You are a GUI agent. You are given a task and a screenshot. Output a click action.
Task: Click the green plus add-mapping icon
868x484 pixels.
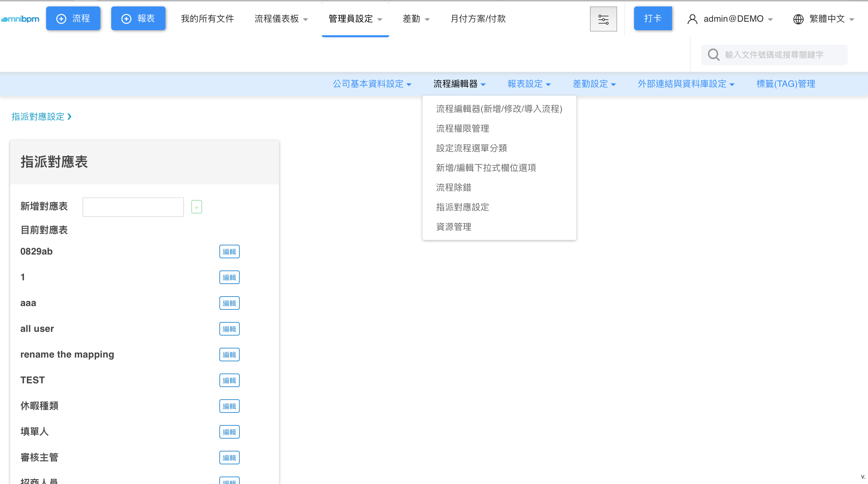[x=196, y=207]
